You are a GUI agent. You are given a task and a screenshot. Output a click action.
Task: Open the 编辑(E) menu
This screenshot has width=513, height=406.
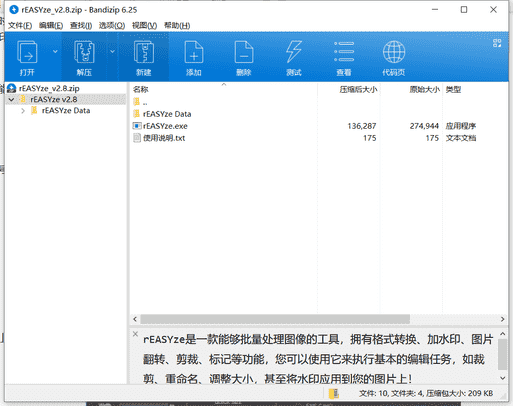click(51, 26)
